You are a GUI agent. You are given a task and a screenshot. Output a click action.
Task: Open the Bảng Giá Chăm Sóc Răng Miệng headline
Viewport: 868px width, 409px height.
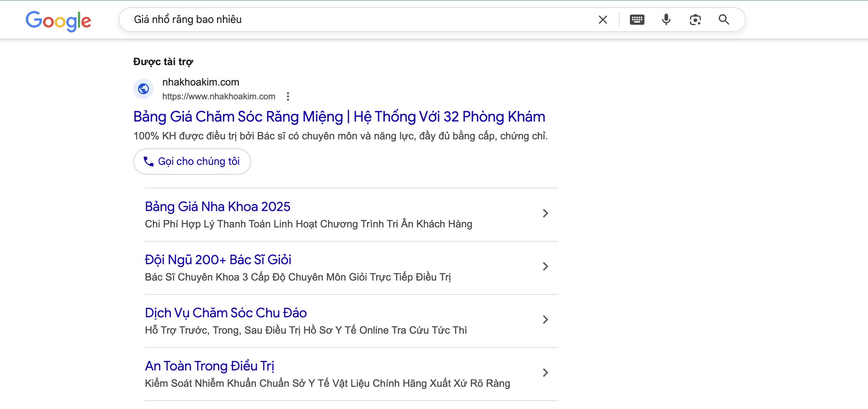(339, 117)
